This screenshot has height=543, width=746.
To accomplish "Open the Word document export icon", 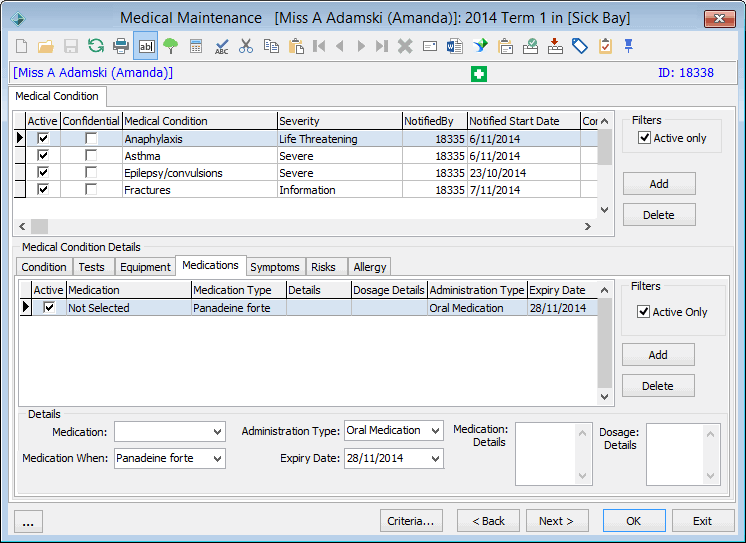I will [455, 46].
